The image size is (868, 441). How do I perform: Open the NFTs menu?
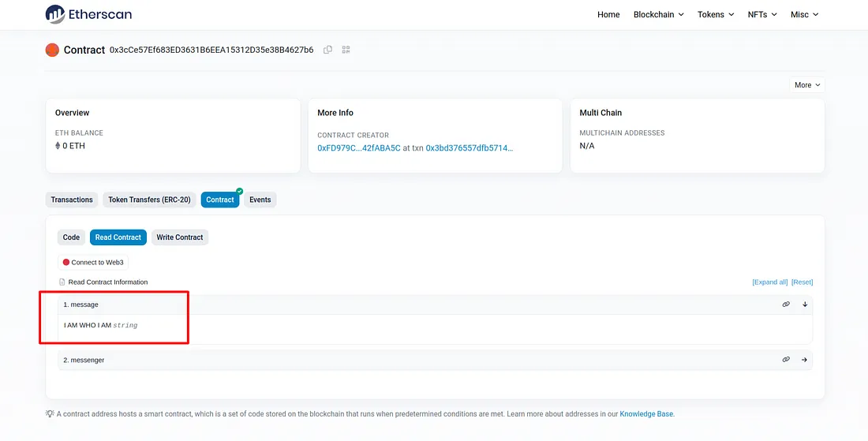(x=762, y=14)
